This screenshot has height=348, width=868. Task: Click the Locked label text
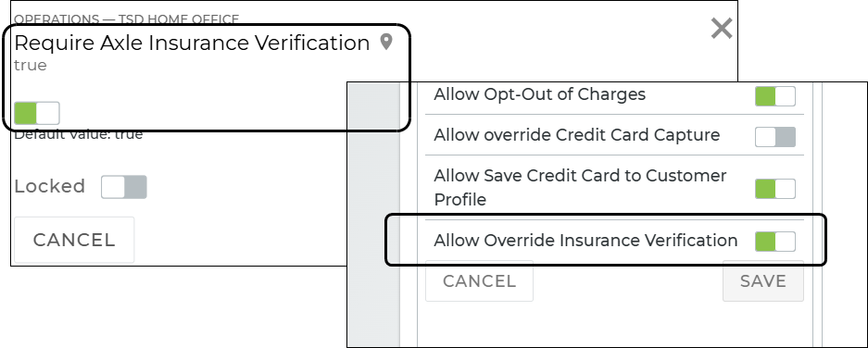click(50, 186)
